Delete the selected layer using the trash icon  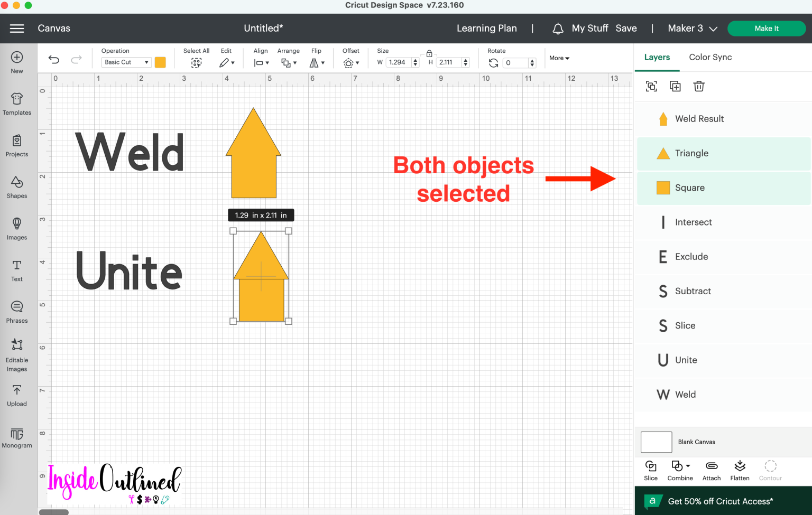pyautogui.click(x=699, y=86)
